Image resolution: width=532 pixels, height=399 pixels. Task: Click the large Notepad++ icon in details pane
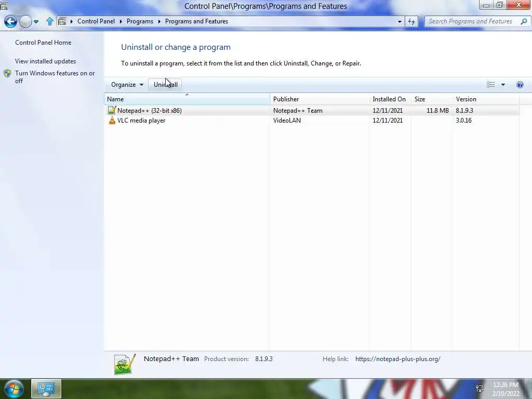coord(125,364)
